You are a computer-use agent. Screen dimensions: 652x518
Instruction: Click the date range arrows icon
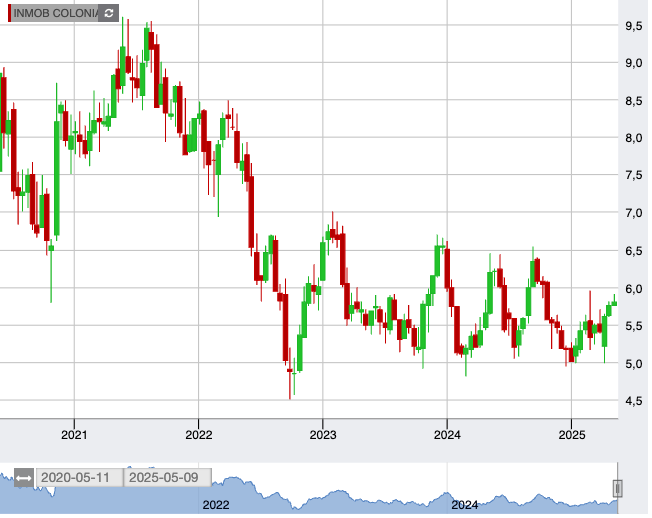coord(24,478)
